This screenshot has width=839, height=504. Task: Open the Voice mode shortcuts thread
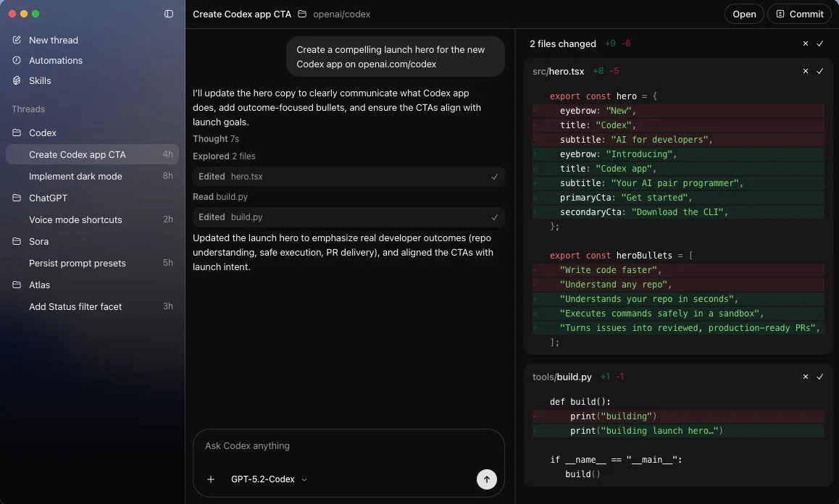coord(75,219)
